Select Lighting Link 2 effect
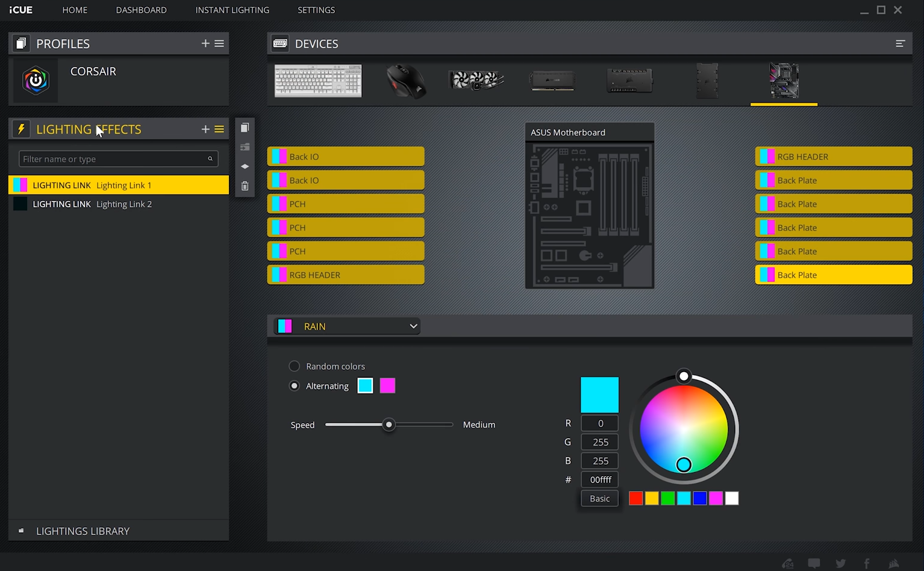Viewport: 924px width, 571px height. 119,204
